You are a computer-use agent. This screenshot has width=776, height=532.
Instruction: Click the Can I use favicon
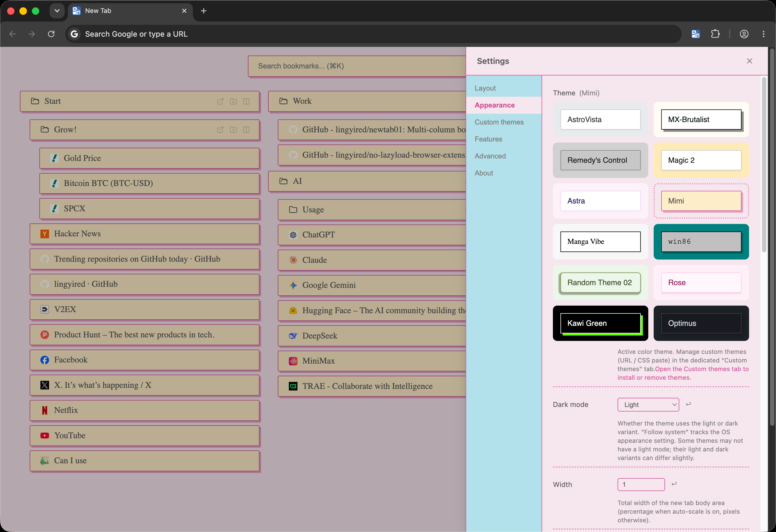(45, 461)
